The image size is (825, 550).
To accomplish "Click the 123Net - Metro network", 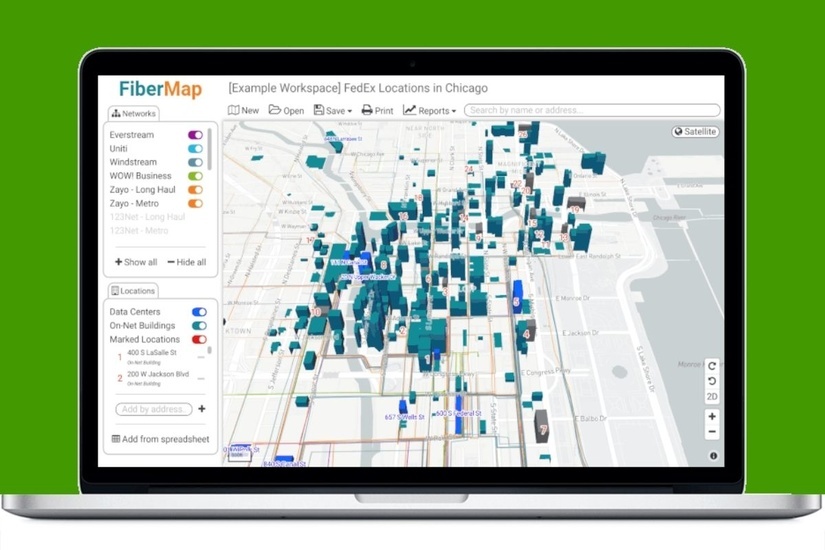I will pos(139,231).
